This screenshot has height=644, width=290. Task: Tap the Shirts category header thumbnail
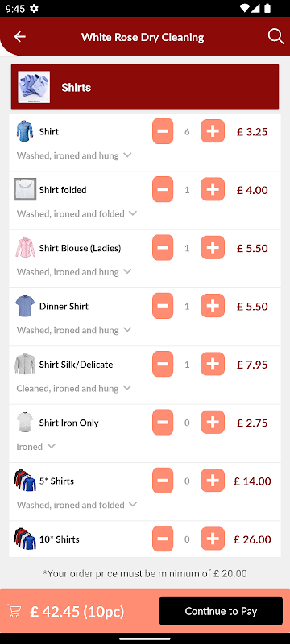coord(34,87)
